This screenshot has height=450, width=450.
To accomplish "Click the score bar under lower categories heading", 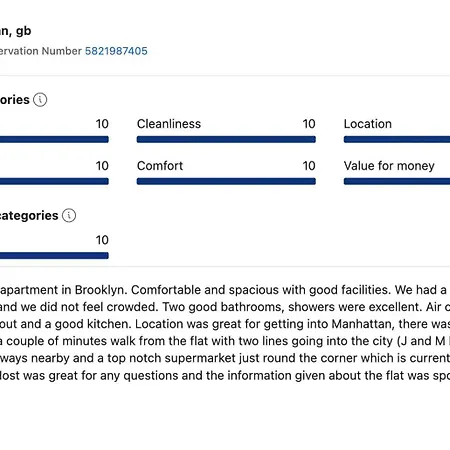I will tap(54, 256).
